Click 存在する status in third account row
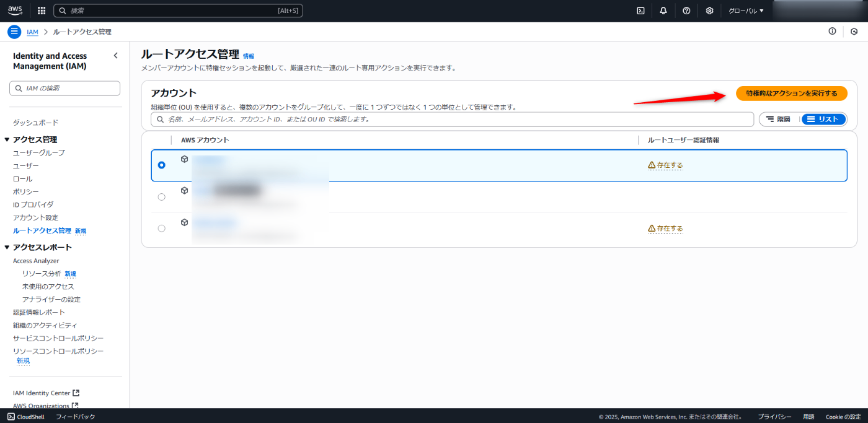The image size is (868, 423). 665,229
